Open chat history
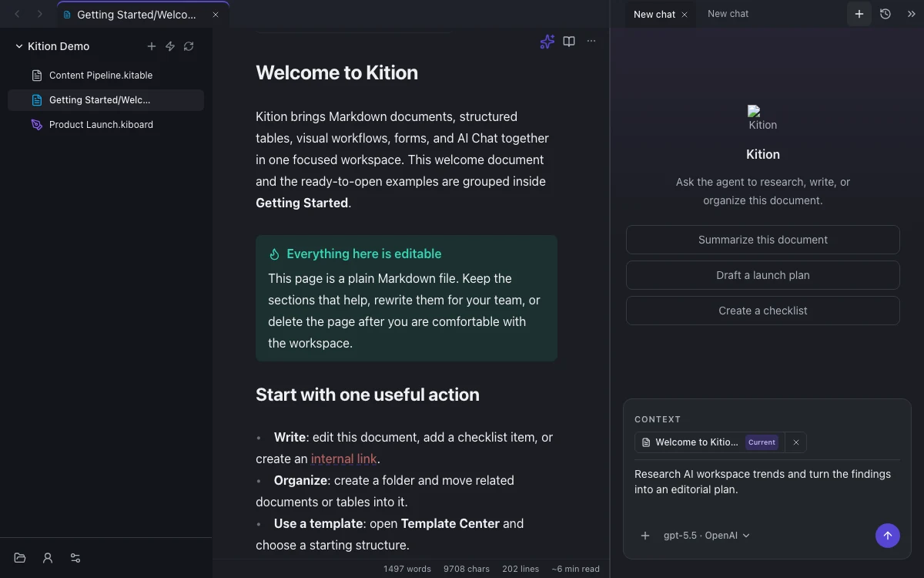 pos(885,14)
